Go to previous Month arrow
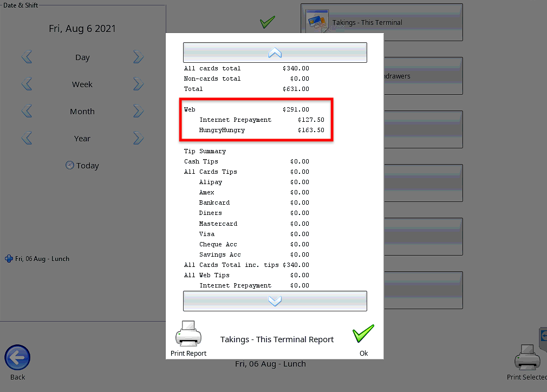 pos(27,111)
